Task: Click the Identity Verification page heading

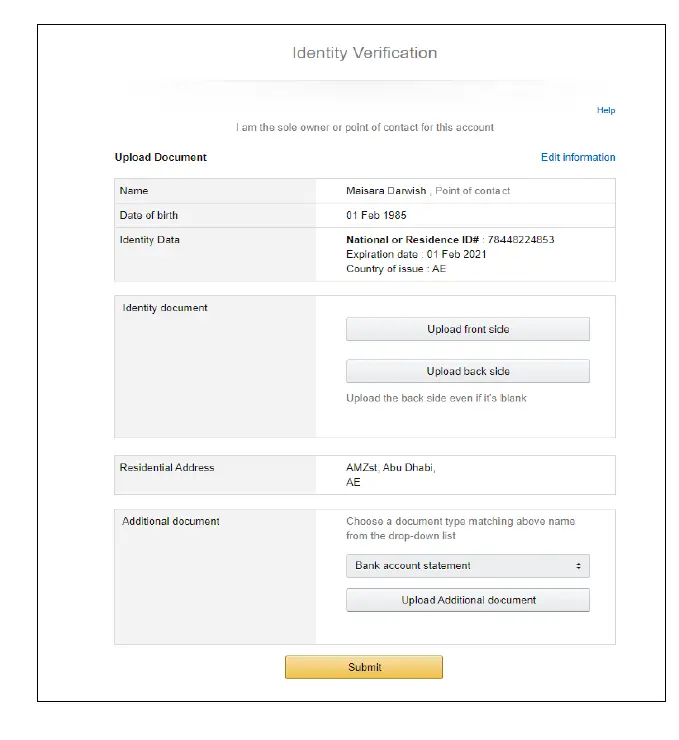Action: click(x=364, y=53)
